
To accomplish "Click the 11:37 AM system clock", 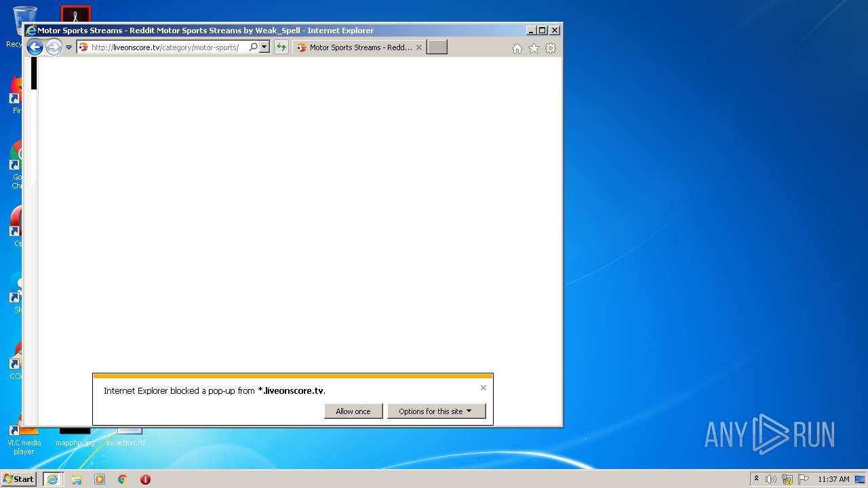I will (x=833, y=479).
